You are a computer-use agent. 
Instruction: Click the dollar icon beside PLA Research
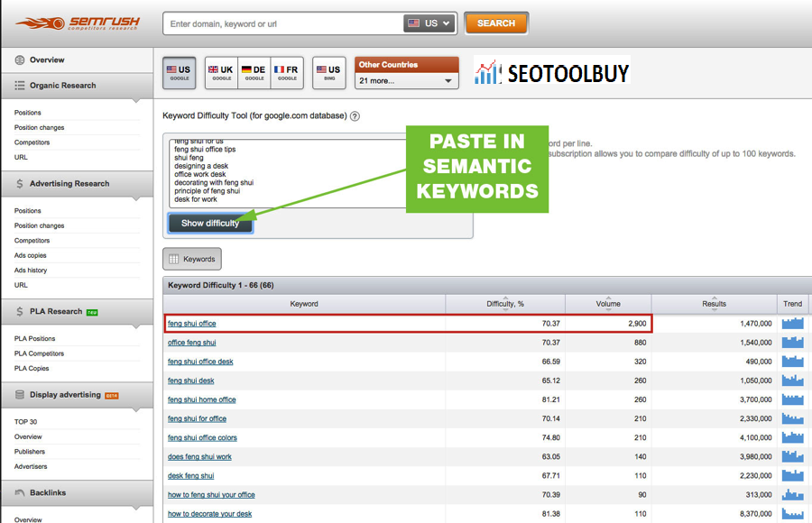[20, 312]
